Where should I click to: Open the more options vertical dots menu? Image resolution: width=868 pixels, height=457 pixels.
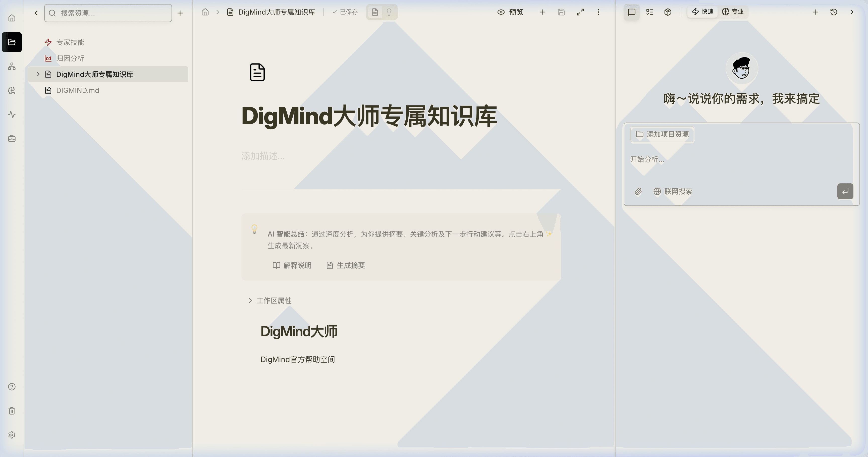599,12
